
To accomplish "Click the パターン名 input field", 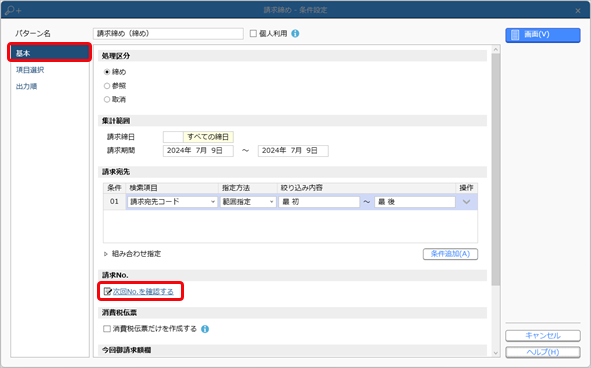I will pos(168,34).
